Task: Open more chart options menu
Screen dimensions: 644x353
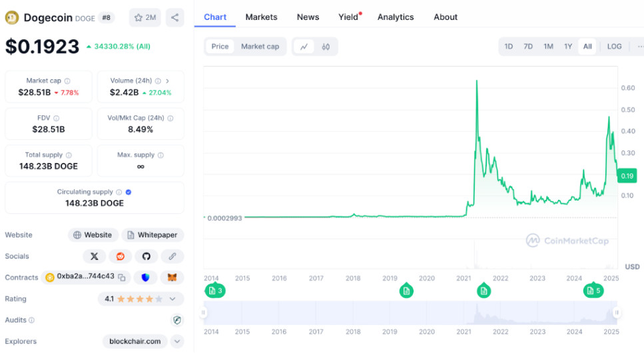Action: coord(640,47)
